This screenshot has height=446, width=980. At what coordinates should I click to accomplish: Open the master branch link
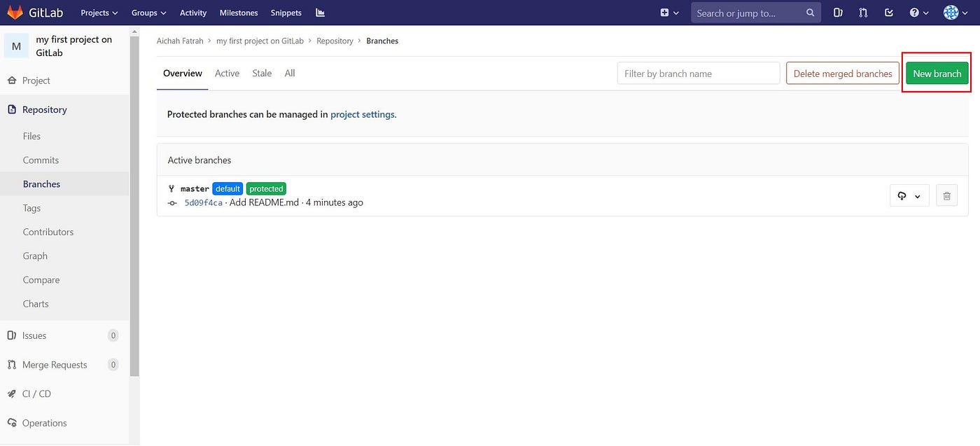click(x=195, y=189)
